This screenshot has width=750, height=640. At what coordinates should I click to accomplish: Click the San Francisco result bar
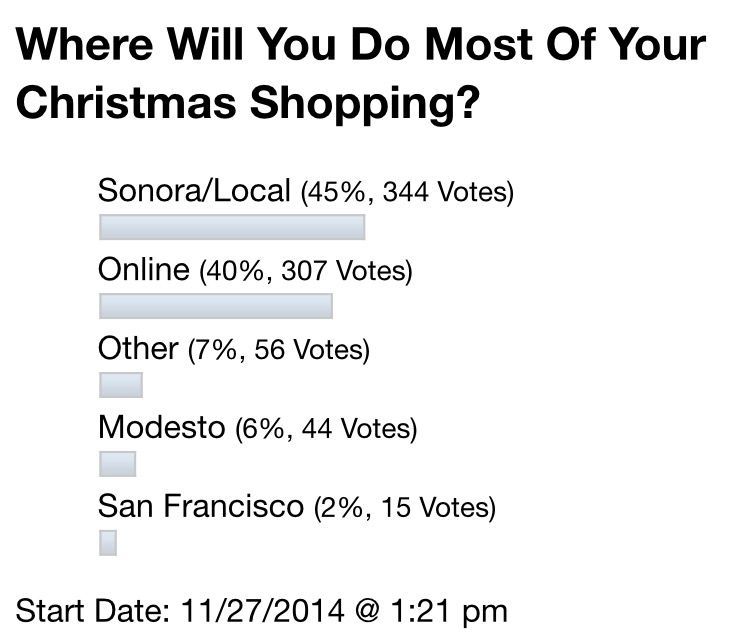[108, 542]
